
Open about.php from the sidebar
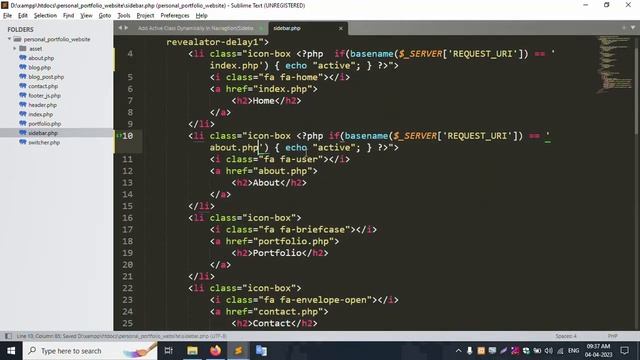click(41, 58)
